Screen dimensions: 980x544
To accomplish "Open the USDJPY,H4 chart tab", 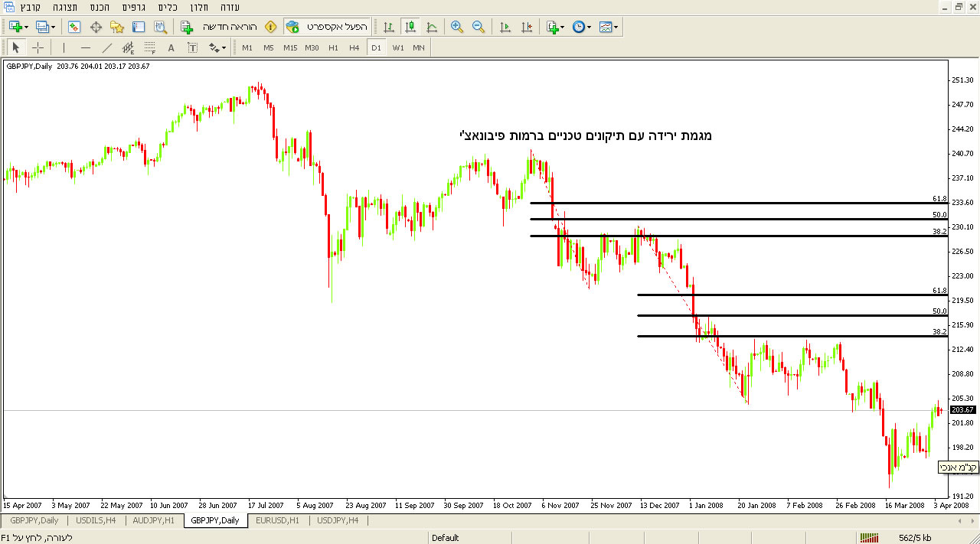I will [339, 520].
